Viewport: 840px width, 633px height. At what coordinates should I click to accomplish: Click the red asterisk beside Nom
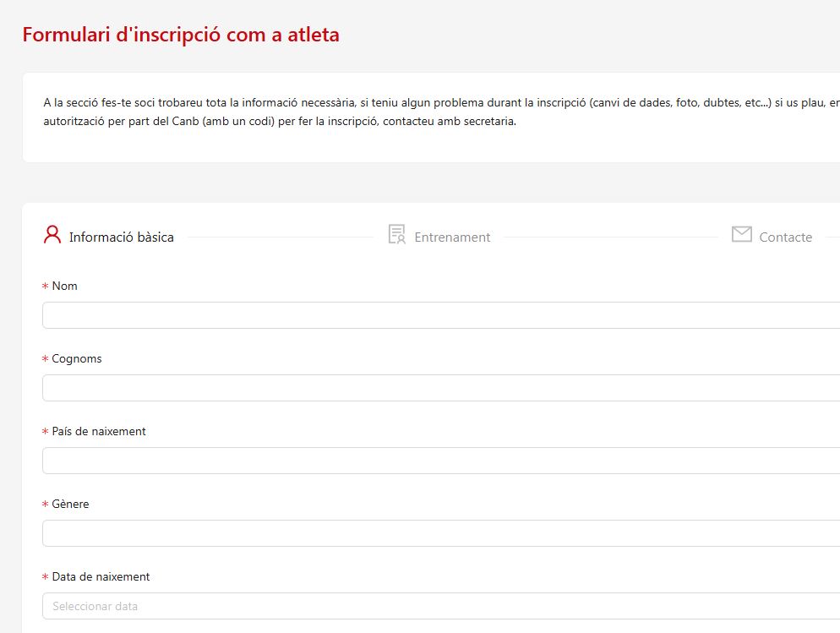point(45,287)
